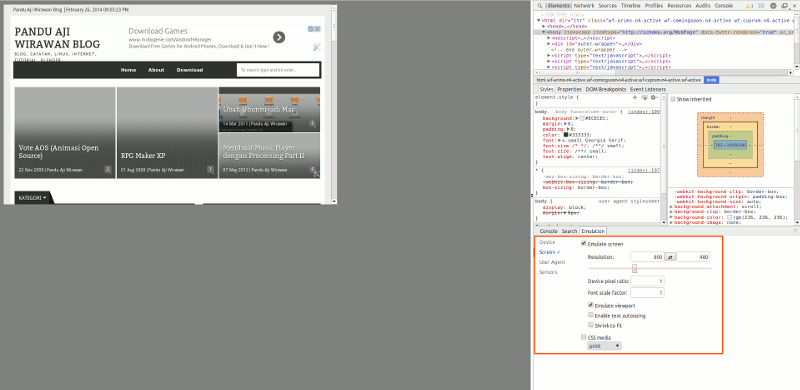The height and width of the screenshot is (390, 800).
Task: Open the Audits panel tab
Action: (703, 6)
